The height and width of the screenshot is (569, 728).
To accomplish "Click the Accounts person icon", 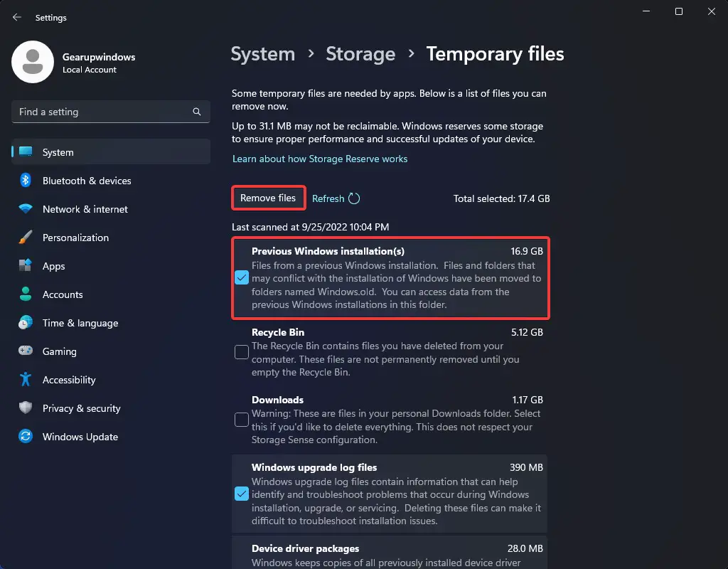I will [x=26, y=294].
